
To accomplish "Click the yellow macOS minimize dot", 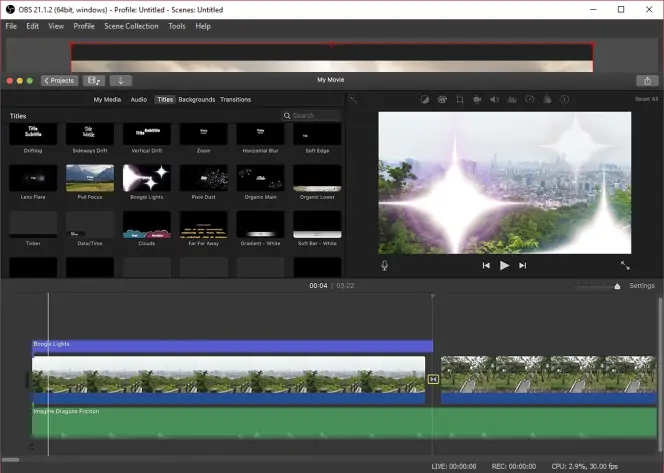I will coord(19,80).
